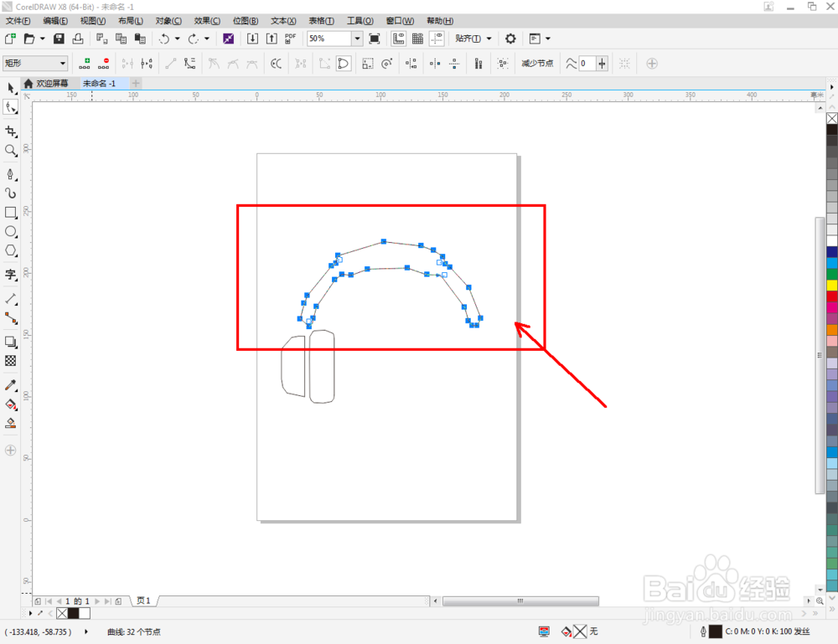
Task: Select the Freehand pen tool
Action: tap(11, 174)
